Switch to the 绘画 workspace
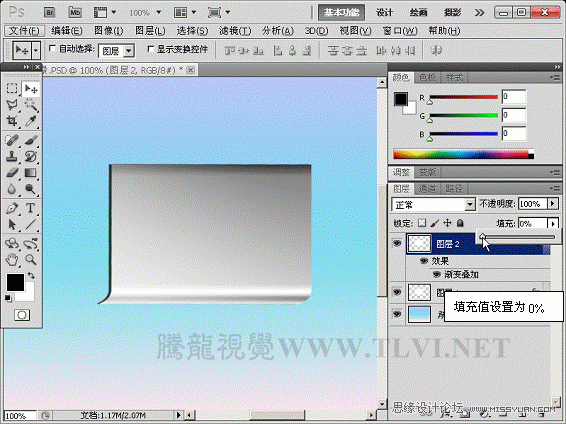566x424 pixels. [418, 13]
